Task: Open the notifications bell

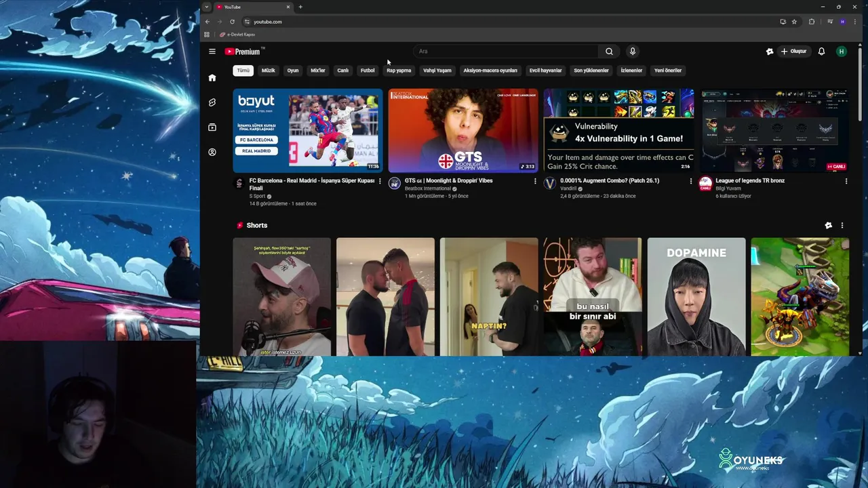Action: point(821,52)
